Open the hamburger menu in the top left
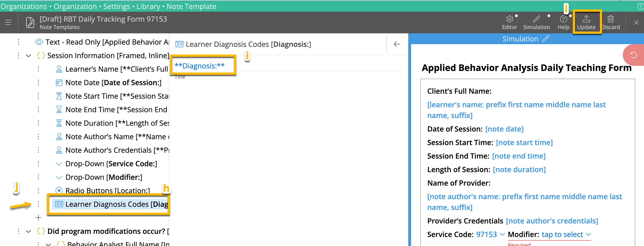This screenshot has width=644, height=246. pos(8,23)
